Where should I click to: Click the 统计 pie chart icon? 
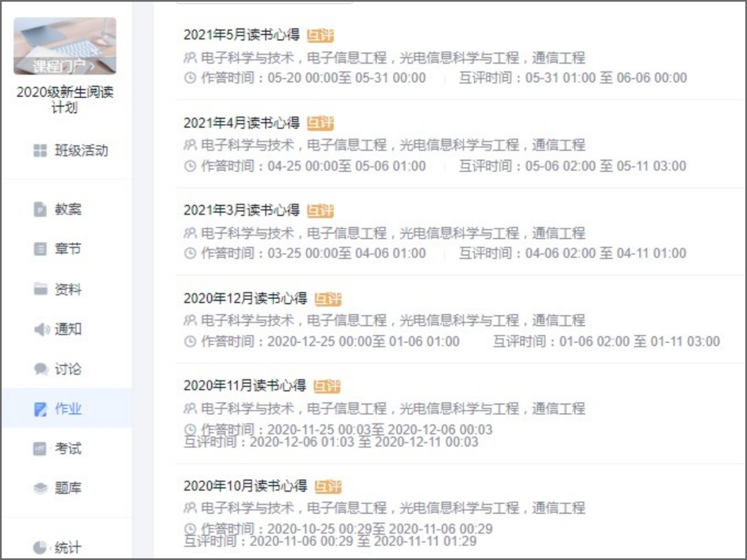click(40, 547)
